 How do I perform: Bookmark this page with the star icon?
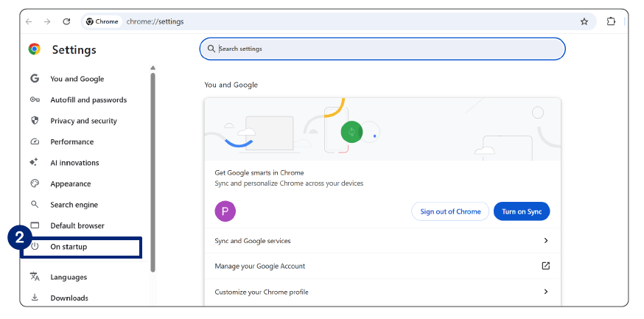coord(584,21)
